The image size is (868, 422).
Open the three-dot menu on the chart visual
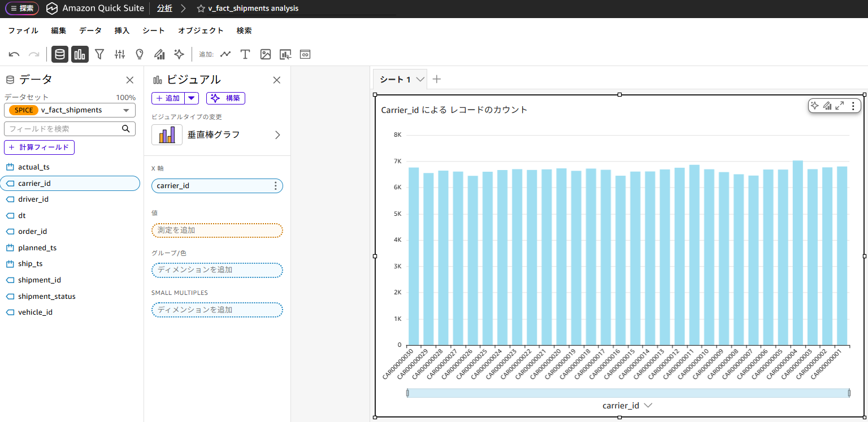point(853,106)
